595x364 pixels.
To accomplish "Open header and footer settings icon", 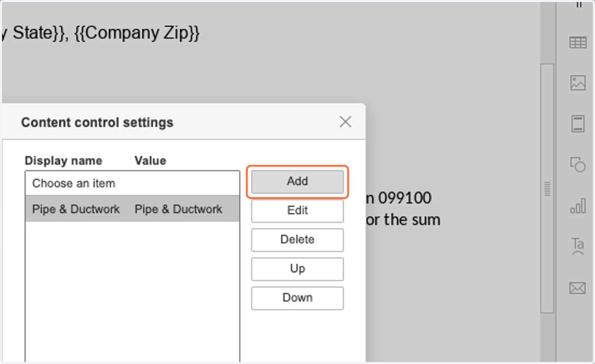I will [578, 123].
